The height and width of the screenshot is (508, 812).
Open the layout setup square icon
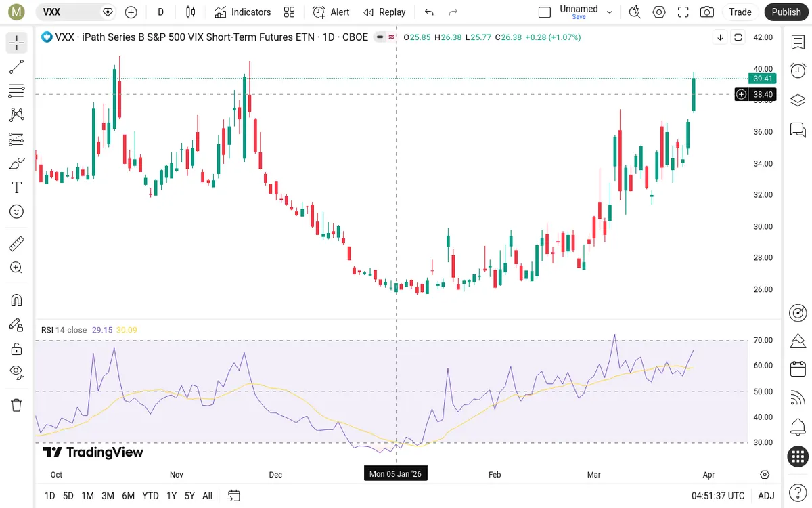(545, 12)
